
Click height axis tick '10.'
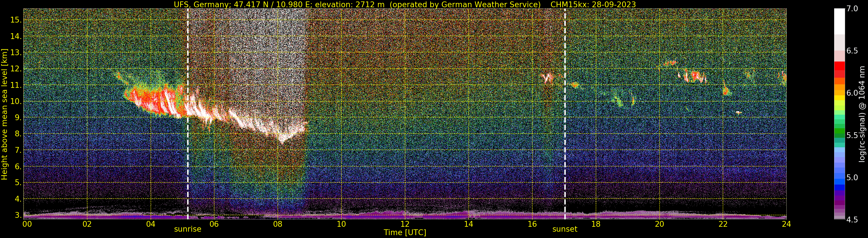pyautogui.click(x=16, y=101)
